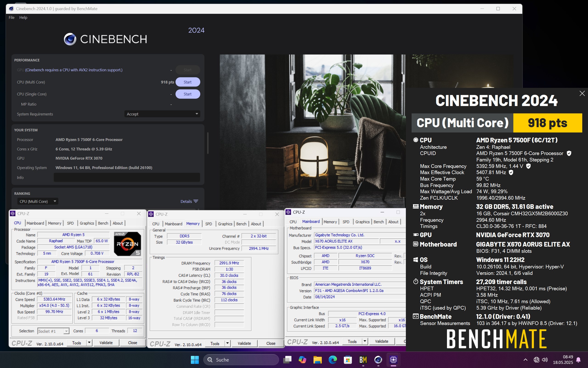588x368 pixels.
Task: Click Close button in left CPU-Z
Action: tap(133, 343)
